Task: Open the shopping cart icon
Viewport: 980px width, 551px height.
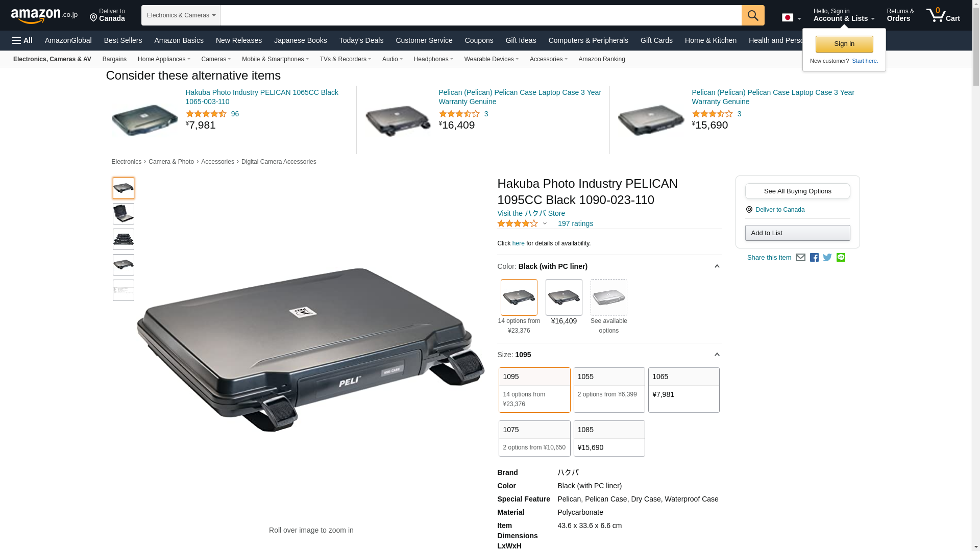Action: 943,15
